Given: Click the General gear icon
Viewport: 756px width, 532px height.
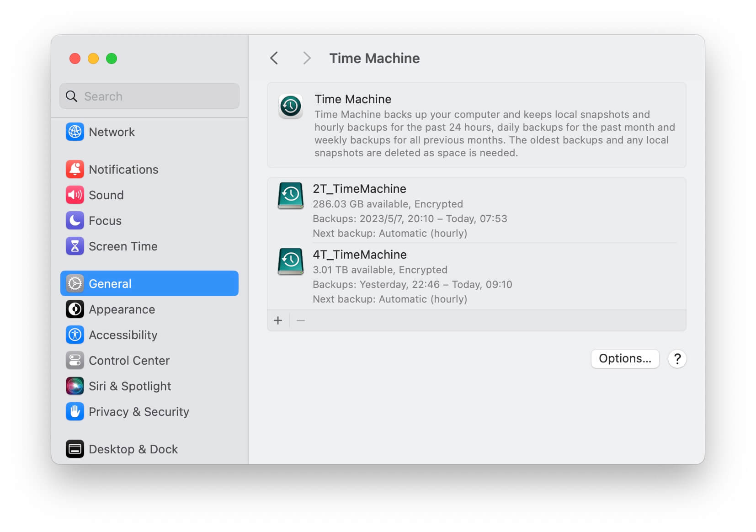Looking at the screenshot, I should 75,284.
